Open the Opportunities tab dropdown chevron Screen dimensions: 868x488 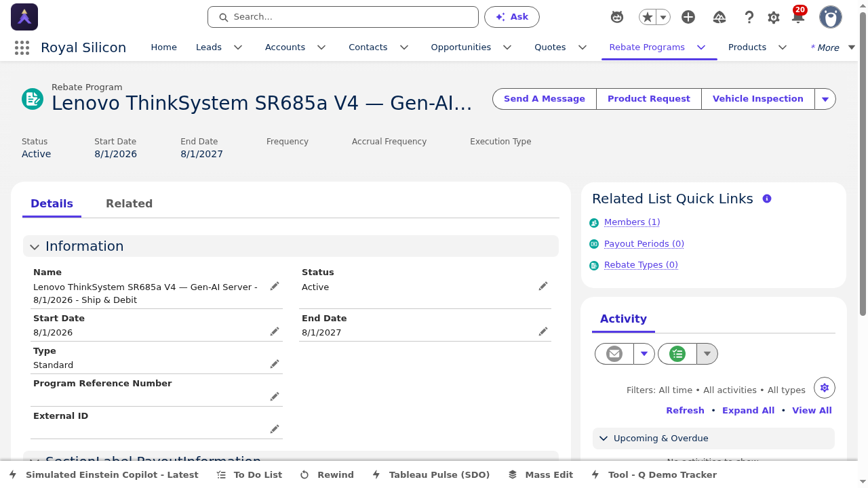(x=507, y=47)
